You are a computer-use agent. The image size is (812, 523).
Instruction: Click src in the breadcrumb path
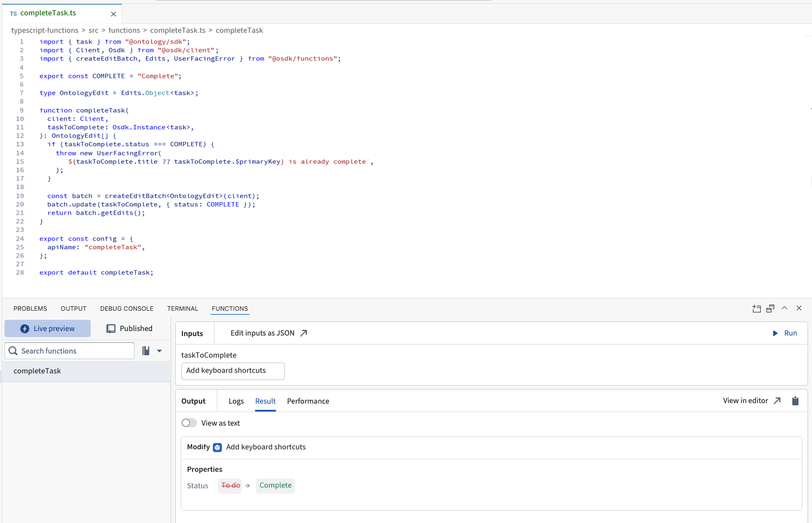tap(93, 30)
